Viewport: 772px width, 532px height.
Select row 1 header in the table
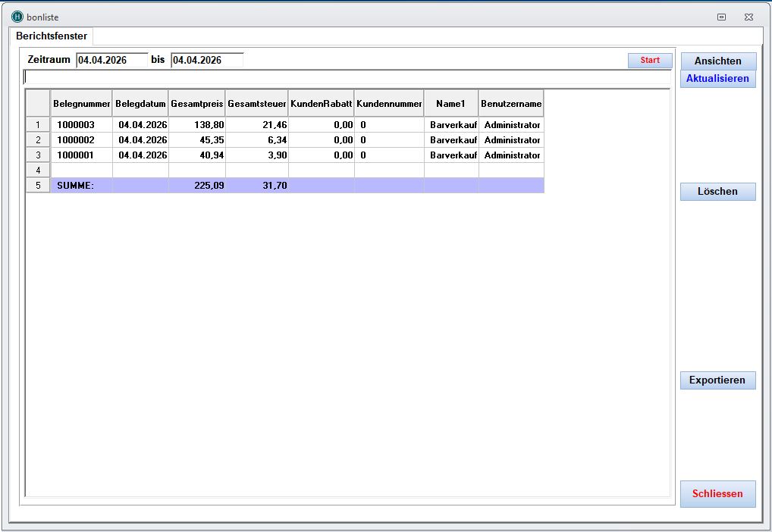pos(38,125)
